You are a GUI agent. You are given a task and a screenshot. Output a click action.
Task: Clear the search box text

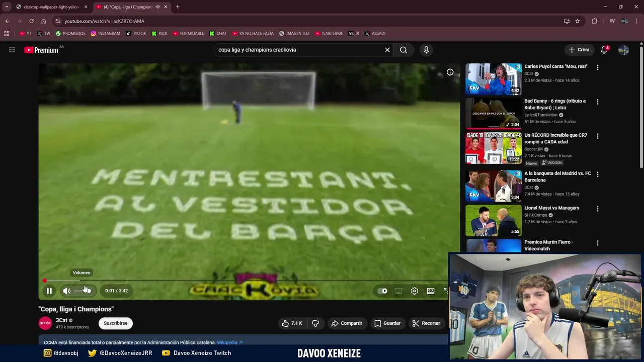click(387, 50)
